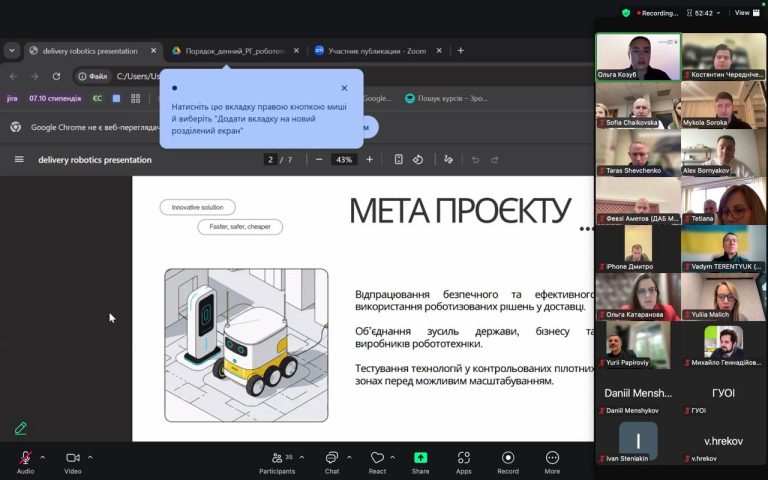This screenshot has height=480, width=768.
Task: Expand the video options arrow
Action: (x=90, y=457)
